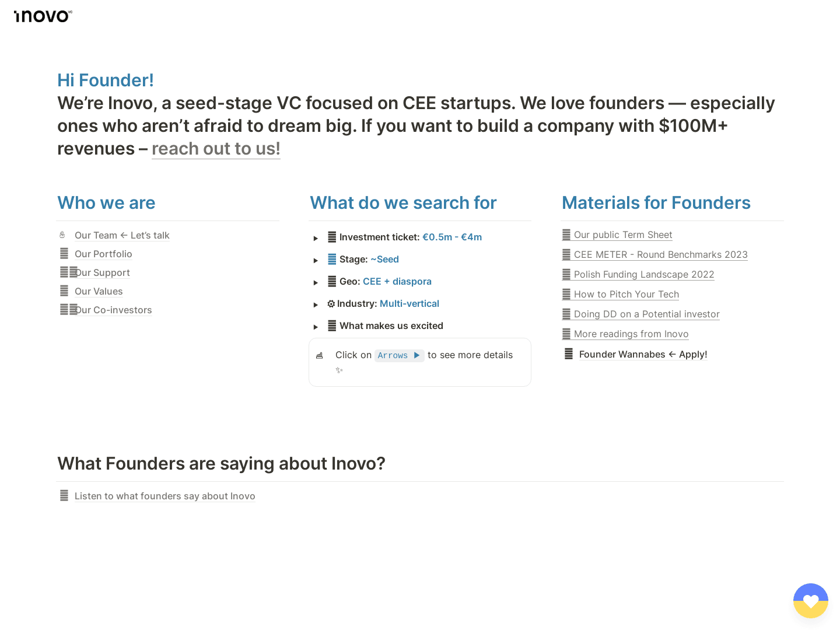Open CEE METER - Round Benchmarks 2023

660,254
